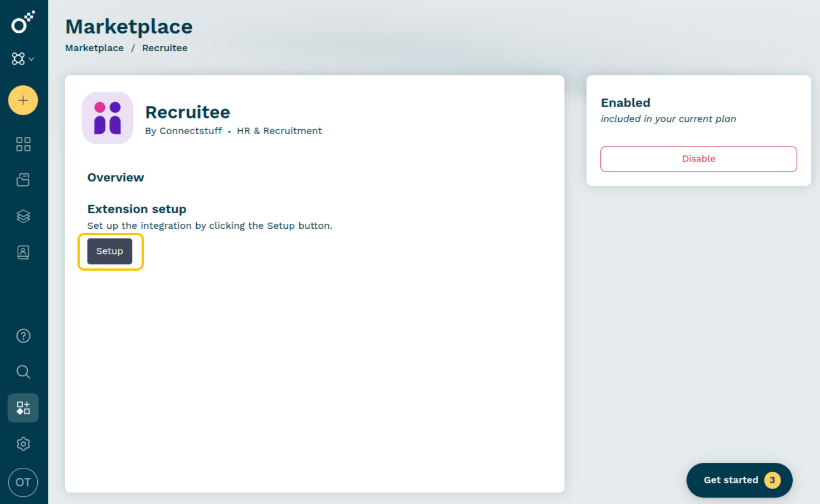Screen dimensions: 820x504
Task: Select the Marketplace icon in sidebar
Action: [23, 408]
